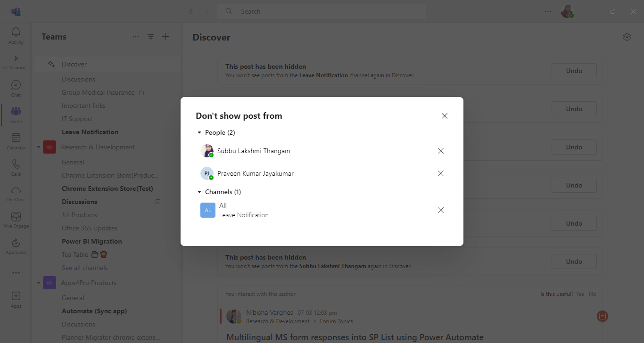Undo hiding the Leave Notification post

coord(574,71)
